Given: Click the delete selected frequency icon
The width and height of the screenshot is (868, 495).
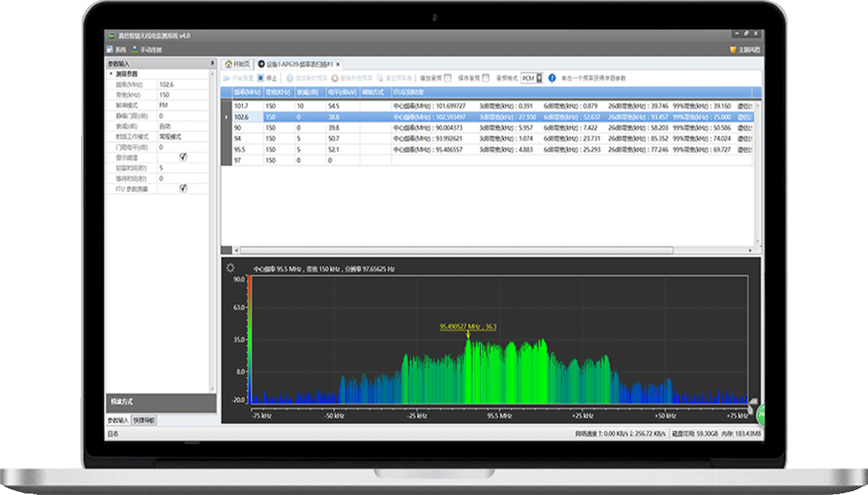Looking at the screenshot, I should click(335, 78).
